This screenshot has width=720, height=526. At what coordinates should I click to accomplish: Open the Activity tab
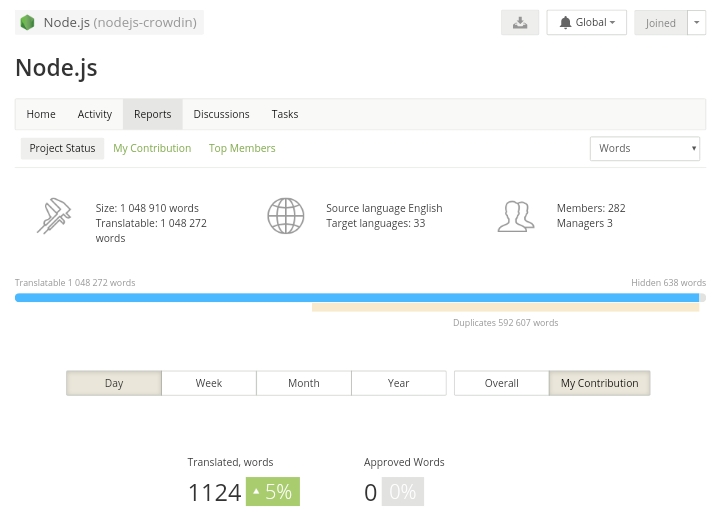pyautogui.click(x=95, y=114)
